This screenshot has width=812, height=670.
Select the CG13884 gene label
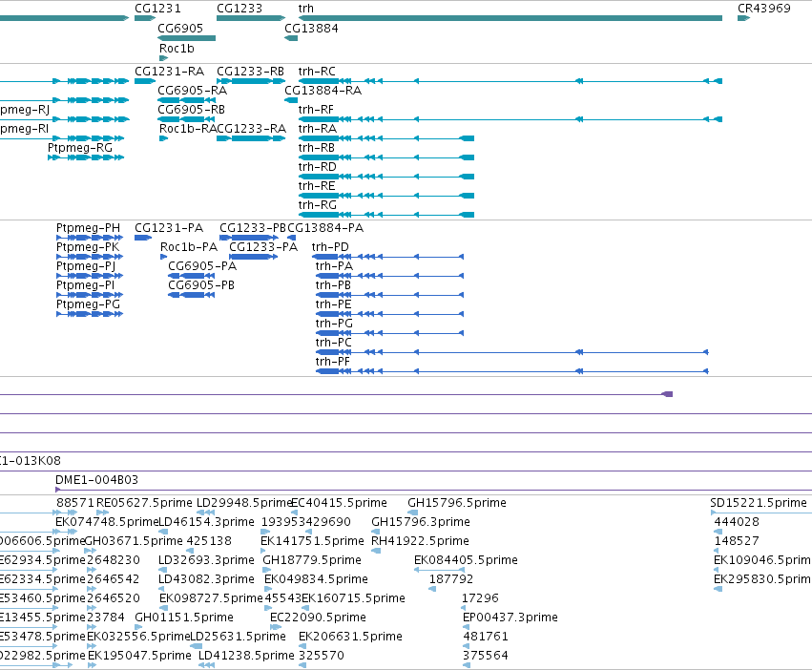pos(311,28)
